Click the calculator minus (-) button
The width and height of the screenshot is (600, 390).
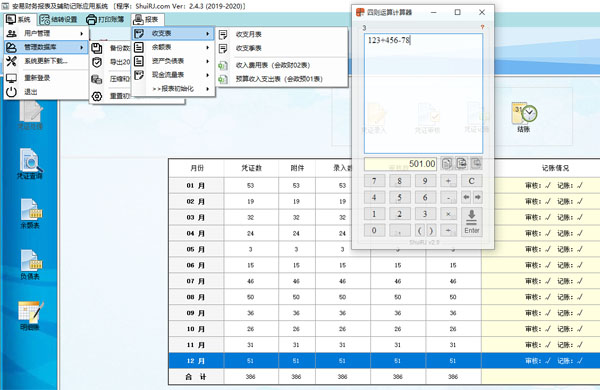[x=448, y=197]
